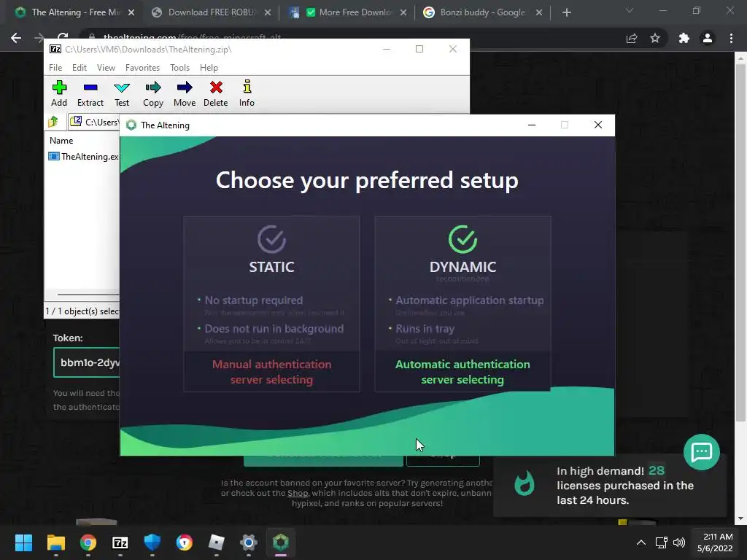The height and width of the screenshot is (560, 747).
Task: Open File Explorer from taskbar
Action: 55,542
